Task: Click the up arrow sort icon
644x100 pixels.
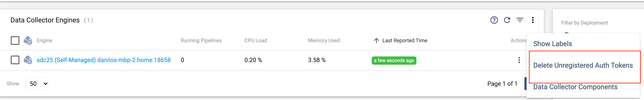Action: pos(376,41)
